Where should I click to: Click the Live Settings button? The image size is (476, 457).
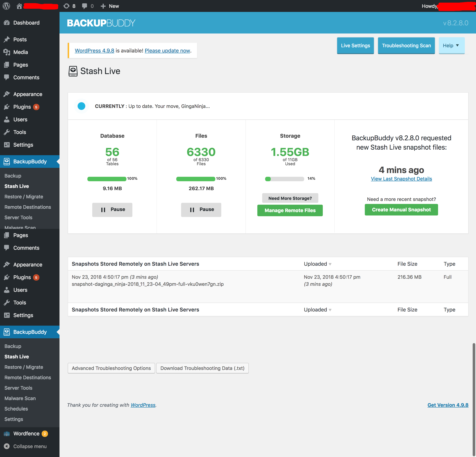(x=355, y=45)
